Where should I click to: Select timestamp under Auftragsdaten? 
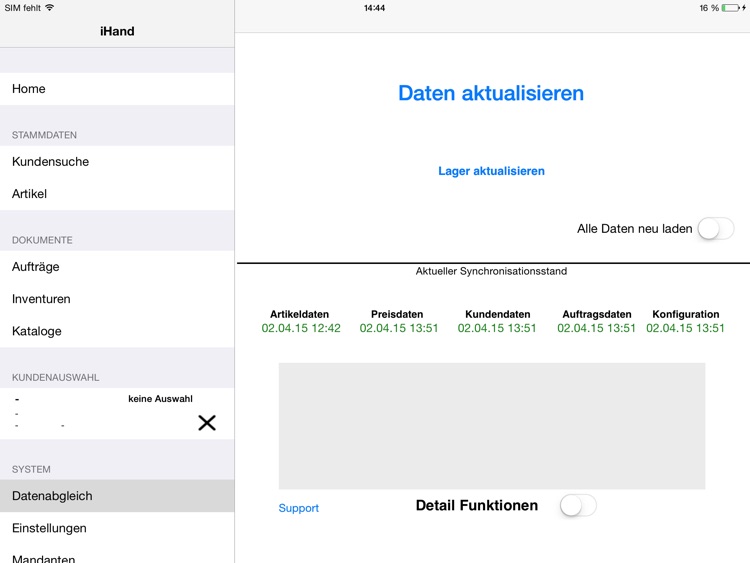pos(596,328)
